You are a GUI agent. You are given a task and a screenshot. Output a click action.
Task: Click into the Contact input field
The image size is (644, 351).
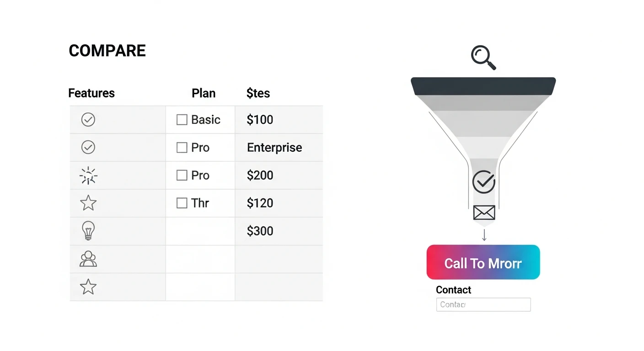pos(483,304)
